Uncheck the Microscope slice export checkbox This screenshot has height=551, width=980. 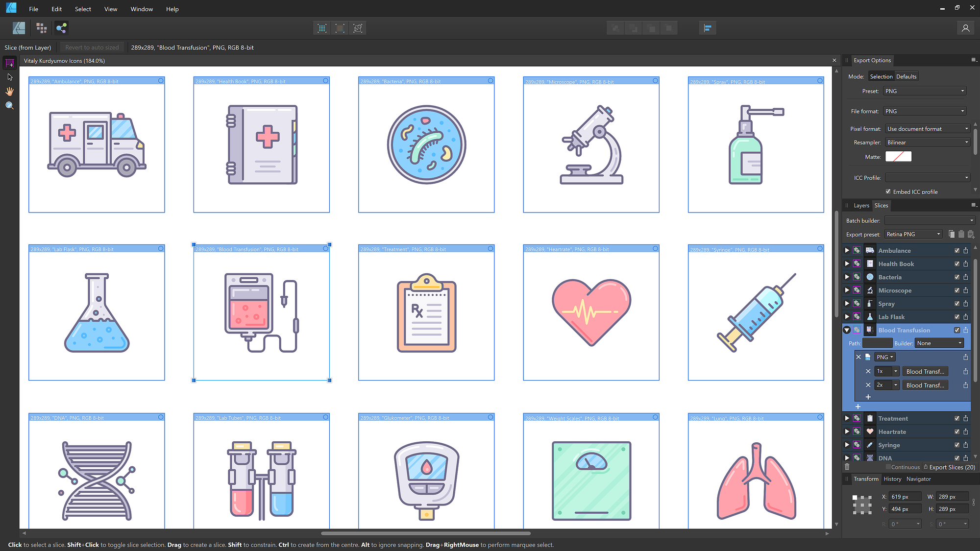(x=956, y=290)
